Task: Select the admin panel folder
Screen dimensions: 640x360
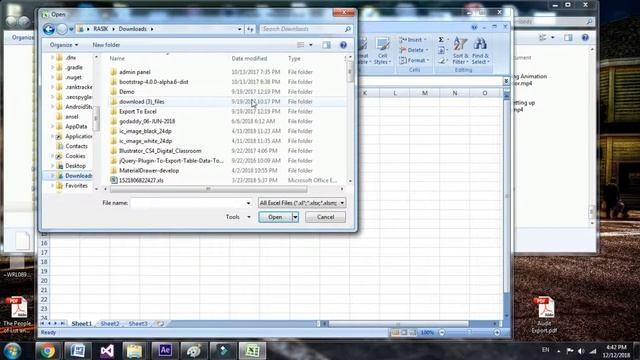Action: point(135,72)
